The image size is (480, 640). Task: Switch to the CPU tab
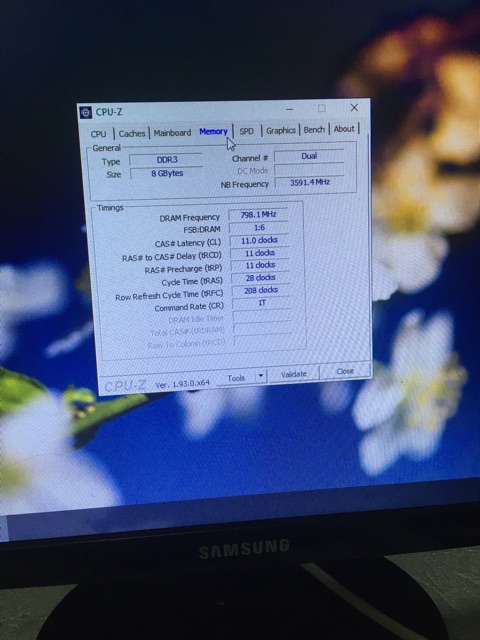tap(98, 134)
